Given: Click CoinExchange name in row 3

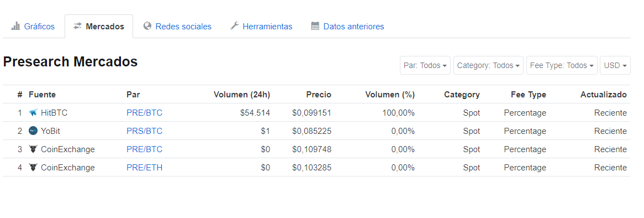Looking at the screenshot, I should (x=68, y=149).
